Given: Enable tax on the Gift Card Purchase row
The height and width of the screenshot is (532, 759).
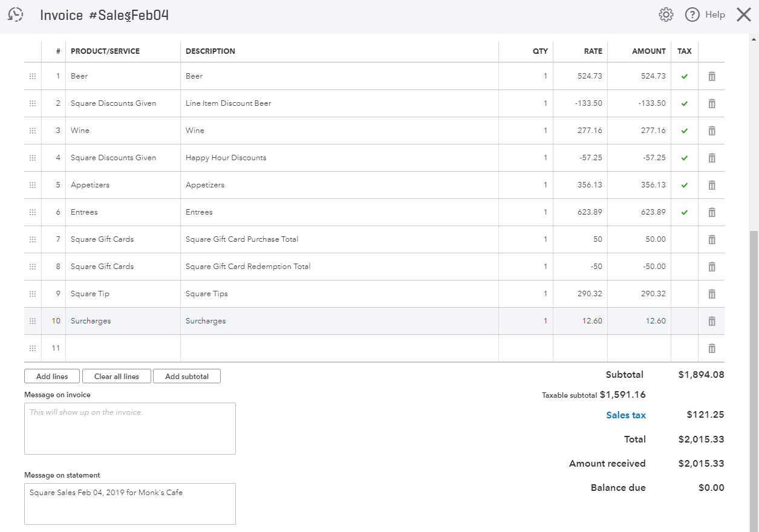Looking at the screenshot, I should pyautogui.click(x=685, y=239).
